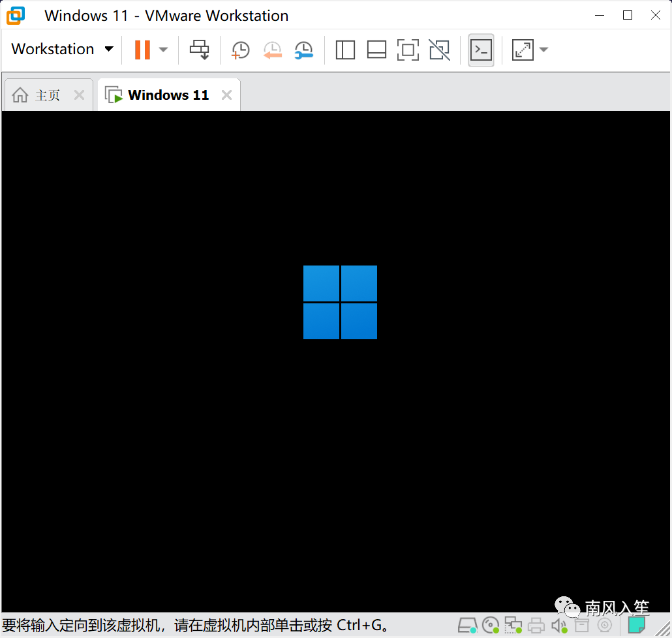Click the hard disk status icon
The image size is (672, 638).
tap(467, 626)
